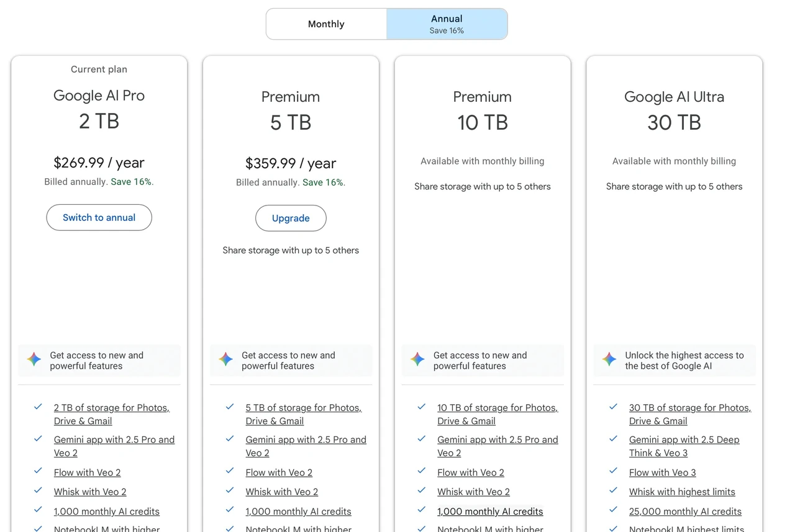
Task: Open Flow with Veo 2 link in AI Pro card
Action: pyautogui.click(x=88, y=472)
